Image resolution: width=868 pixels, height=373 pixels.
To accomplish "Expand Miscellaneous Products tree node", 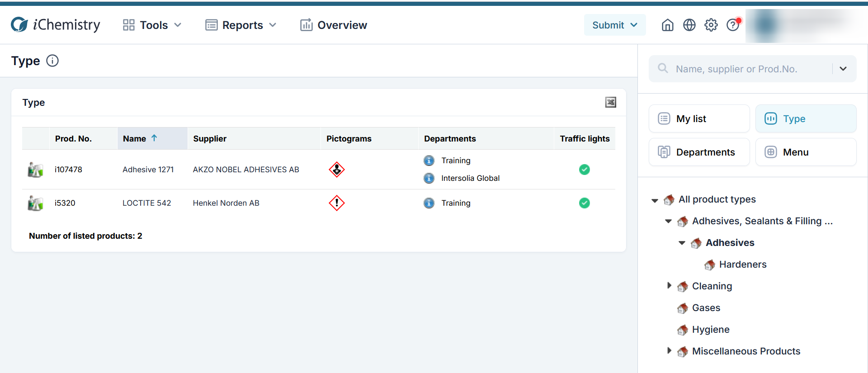I will 669,350.
